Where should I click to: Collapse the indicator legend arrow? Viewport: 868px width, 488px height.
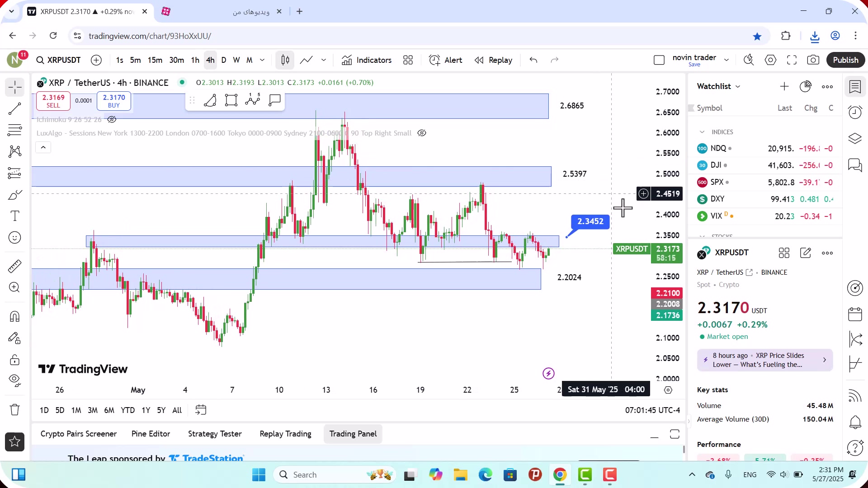(43, 147)
